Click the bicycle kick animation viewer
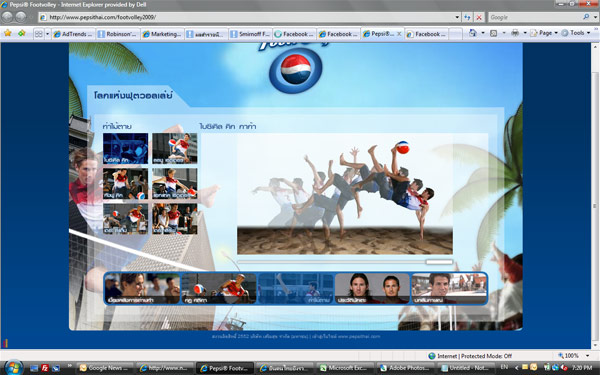600x375 pixels. click(345, 194)
